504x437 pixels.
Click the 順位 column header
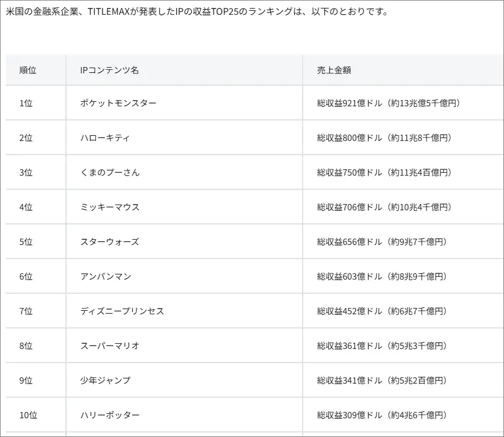point(28,70)
